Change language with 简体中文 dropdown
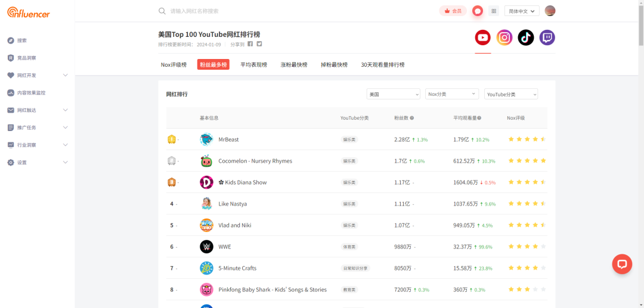 coord(522,11)
